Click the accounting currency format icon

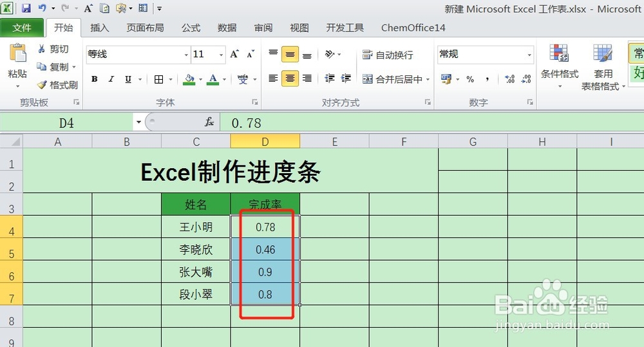coord(446,79)
